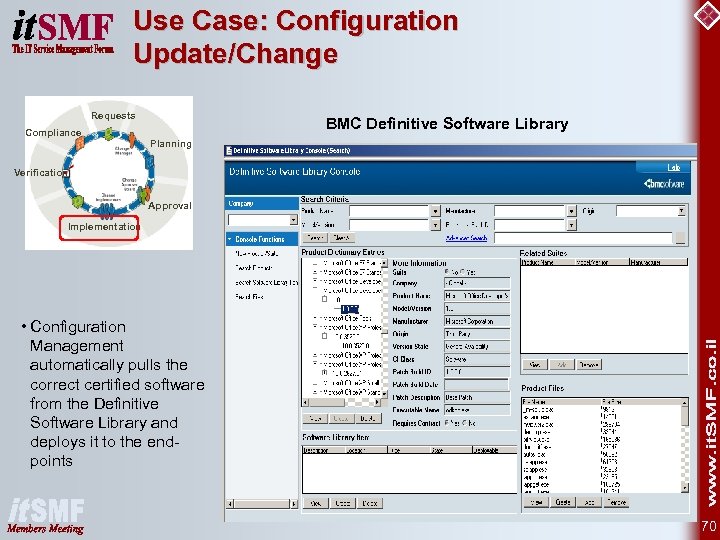
Task: Click the File Name column header in Product Files
Action: click(561, 402)
